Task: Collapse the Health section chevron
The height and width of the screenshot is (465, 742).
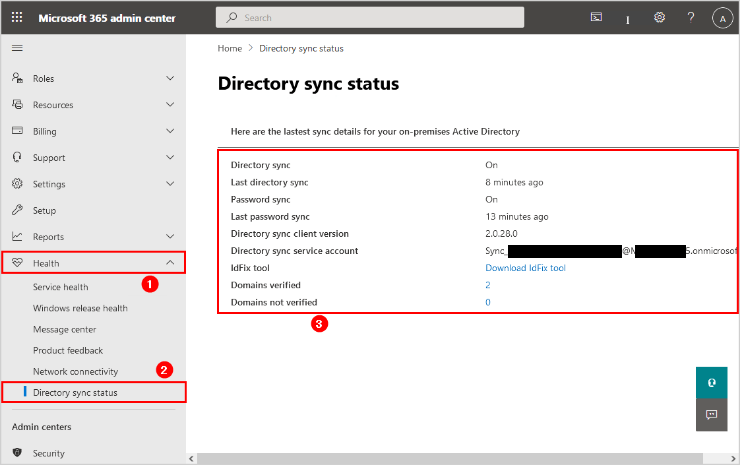Action: pyautogui.click(x=170, y=263)
